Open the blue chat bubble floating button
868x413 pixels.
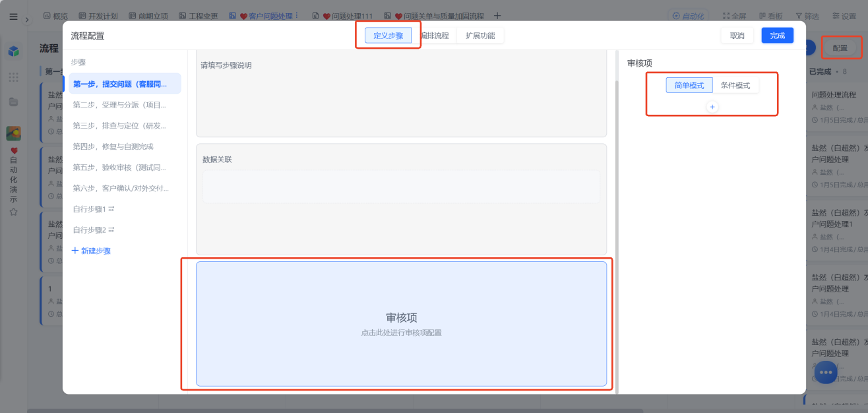pyautogui.click(x=826, y=372)
